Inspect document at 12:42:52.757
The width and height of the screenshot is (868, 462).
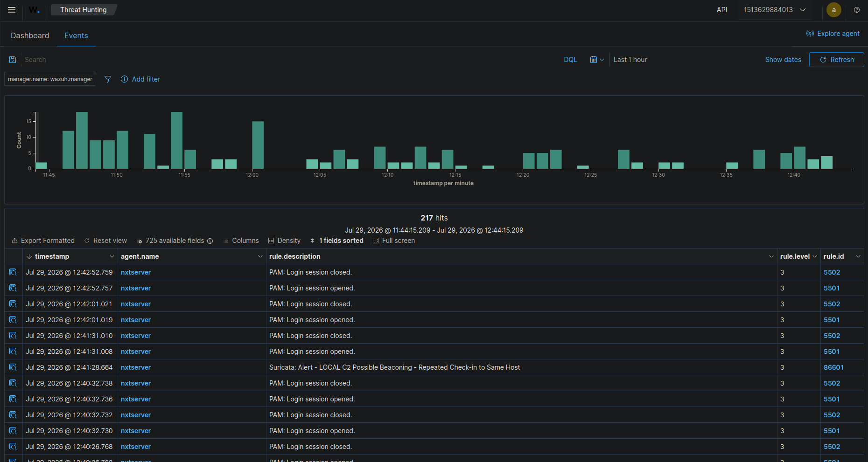click(x=13, y=288)
